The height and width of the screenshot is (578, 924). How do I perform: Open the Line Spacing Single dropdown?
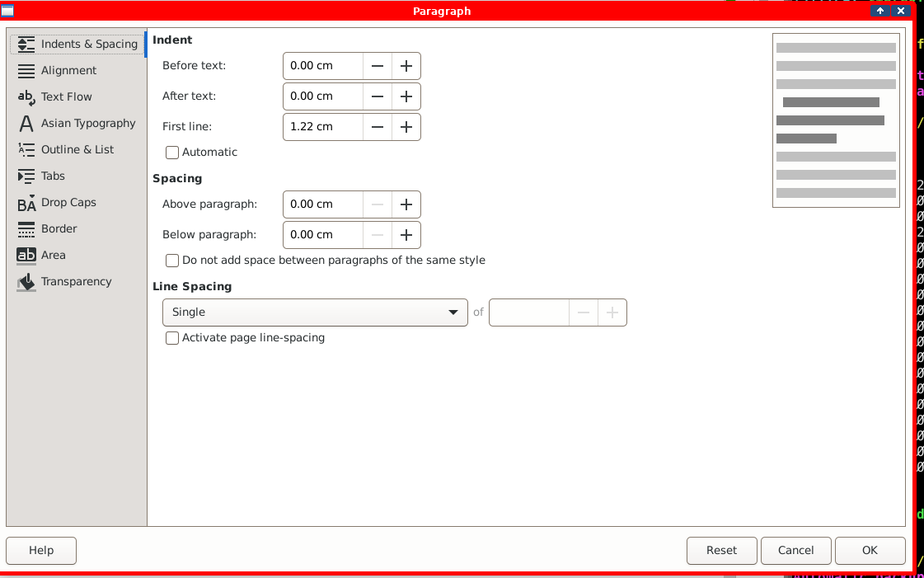[315, 312]
